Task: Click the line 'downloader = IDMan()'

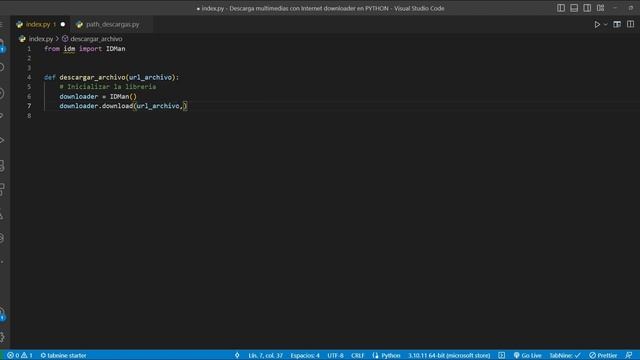Action: pos(98,96)
